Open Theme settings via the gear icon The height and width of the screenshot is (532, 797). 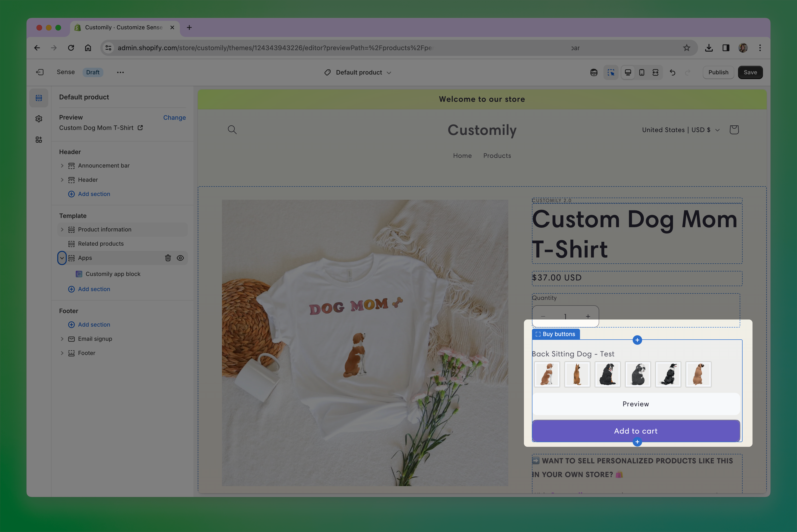click(x=39, y=118)
